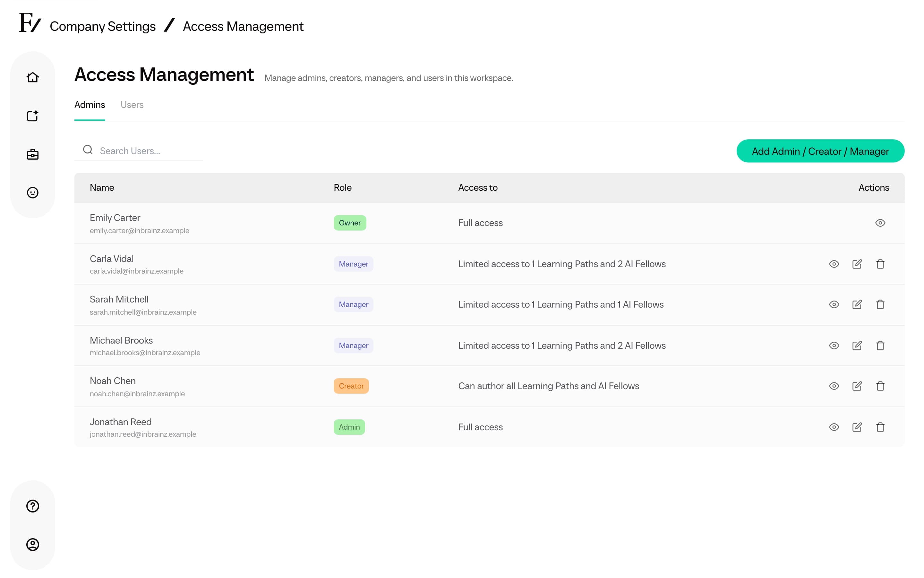This screenshot has height=578, width=924.
Task: Focus the Search Users field
Action: tap(138, 151)
